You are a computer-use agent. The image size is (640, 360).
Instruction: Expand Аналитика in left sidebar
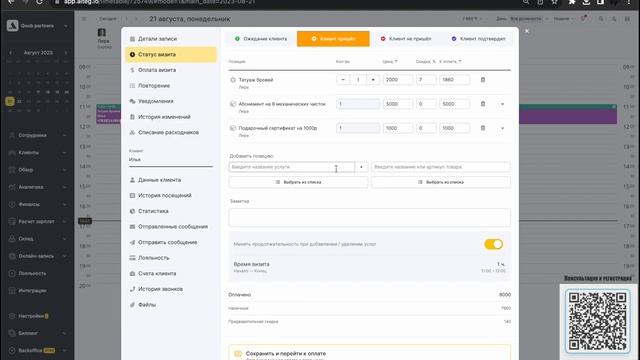38,187
